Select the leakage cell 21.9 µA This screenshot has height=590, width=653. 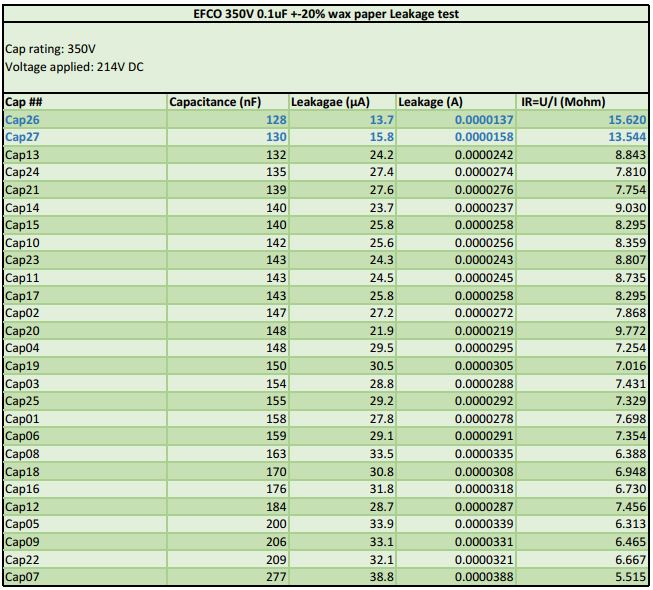coord(382,331)
